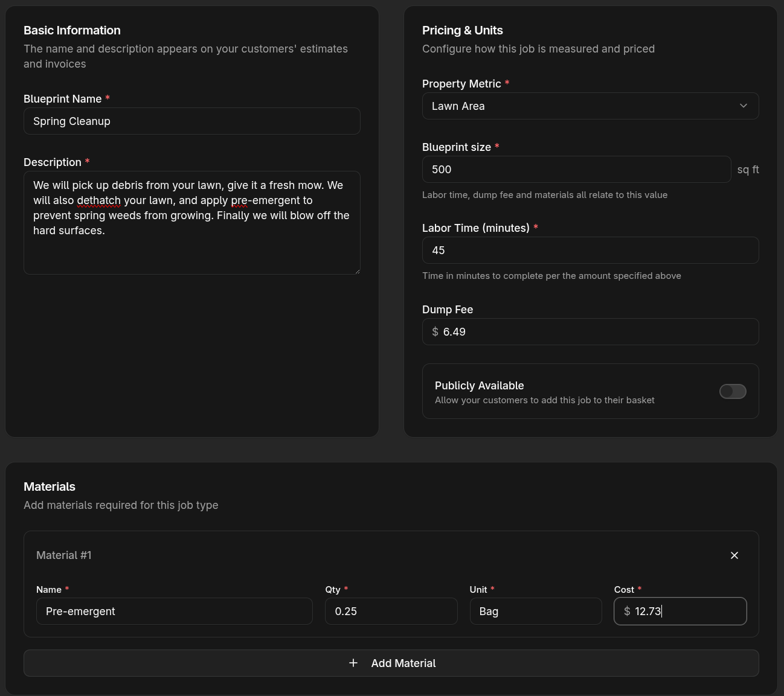The width and height of the screenshot is (784, 696).
Task: Expand the Property Metric chevron arrow
Action: 743,106
